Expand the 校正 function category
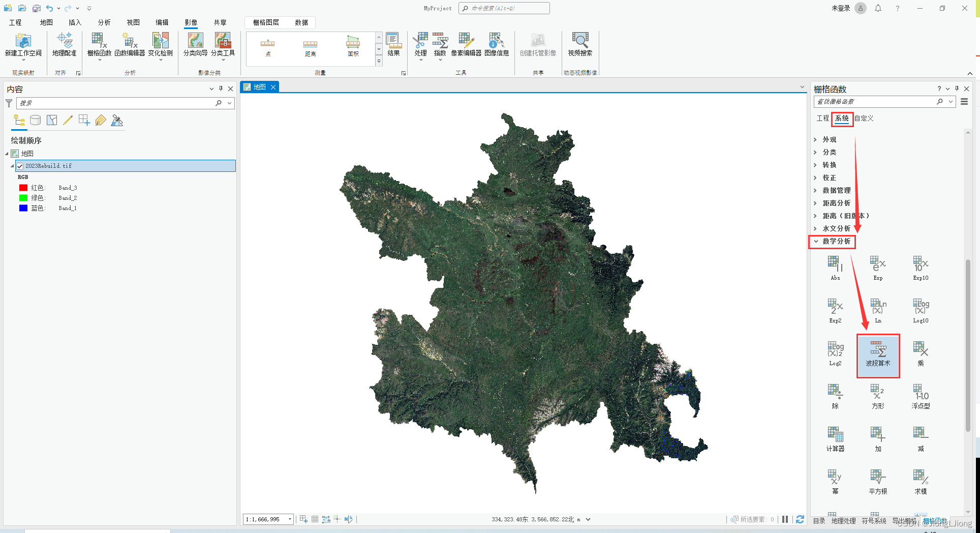Screen dimensions: 980x533 click(815, 177)
